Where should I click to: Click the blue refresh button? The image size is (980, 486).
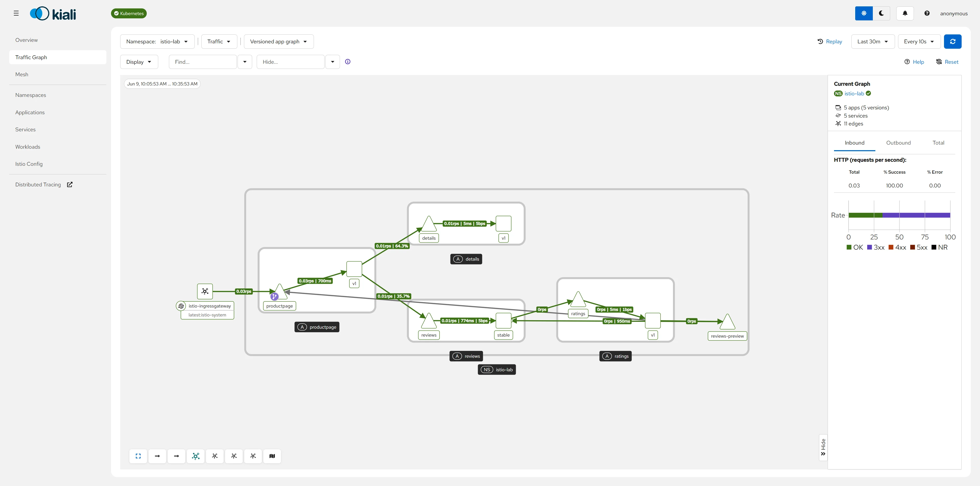[x=953, y=41]
